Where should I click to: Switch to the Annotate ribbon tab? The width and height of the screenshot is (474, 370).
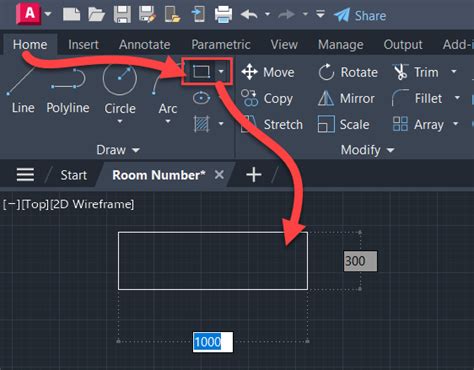coord(145,44)
